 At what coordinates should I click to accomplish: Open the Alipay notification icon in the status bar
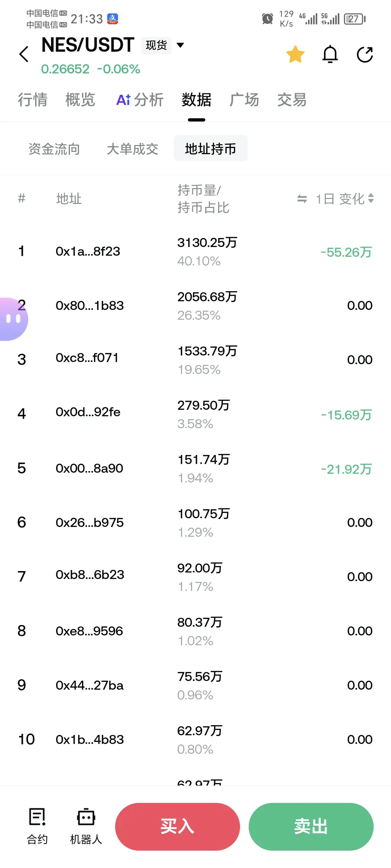(x=113, y=19)
